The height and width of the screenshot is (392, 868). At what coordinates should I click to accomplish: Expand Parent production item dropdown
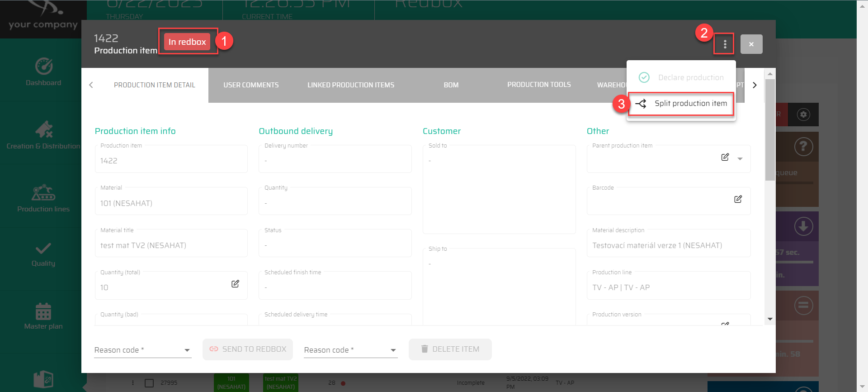[740, 159]
